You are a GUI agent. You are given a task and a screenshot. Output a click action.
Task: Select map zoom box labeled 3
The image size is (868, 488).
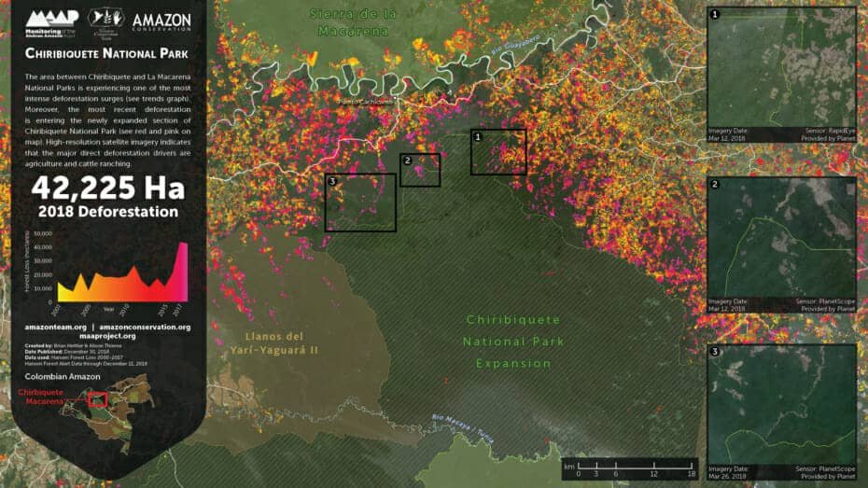pyautogui.click(x=360, y=202)
